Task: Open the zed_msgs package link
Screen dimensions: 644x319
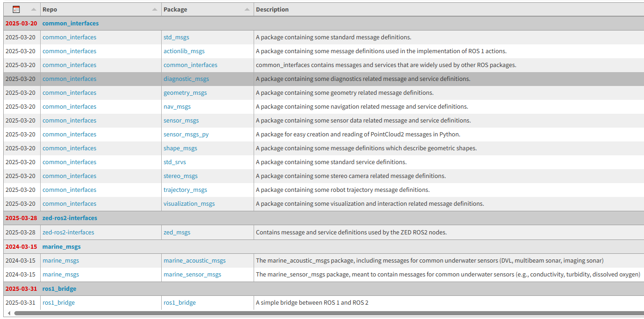Action: click(x=177, y=232)
